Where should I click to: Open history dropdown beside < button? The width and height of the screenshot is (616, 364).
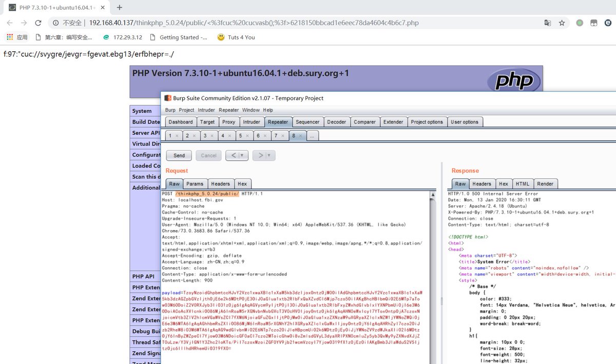tap(242, 155)
